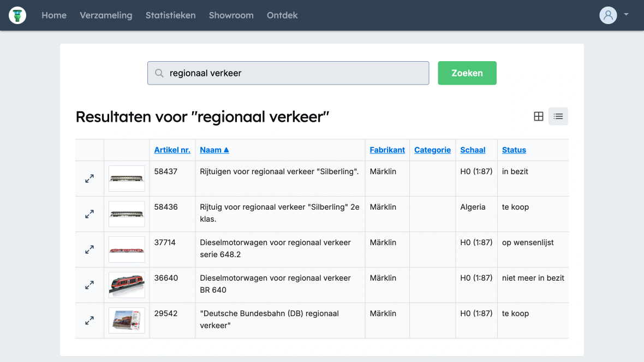Expand details for article 58436
This screenshot has height=362, width=644.
point(90,214)
